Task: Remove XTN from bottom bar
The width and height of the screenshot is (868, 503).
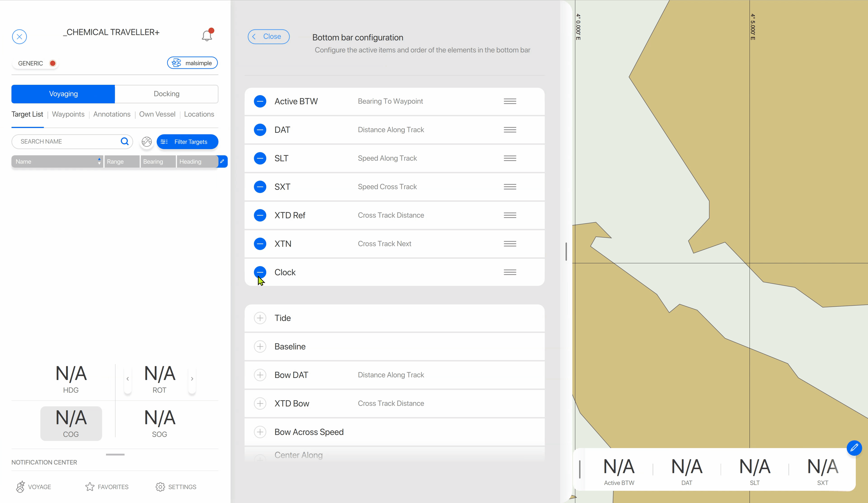Action: [260, 244]
